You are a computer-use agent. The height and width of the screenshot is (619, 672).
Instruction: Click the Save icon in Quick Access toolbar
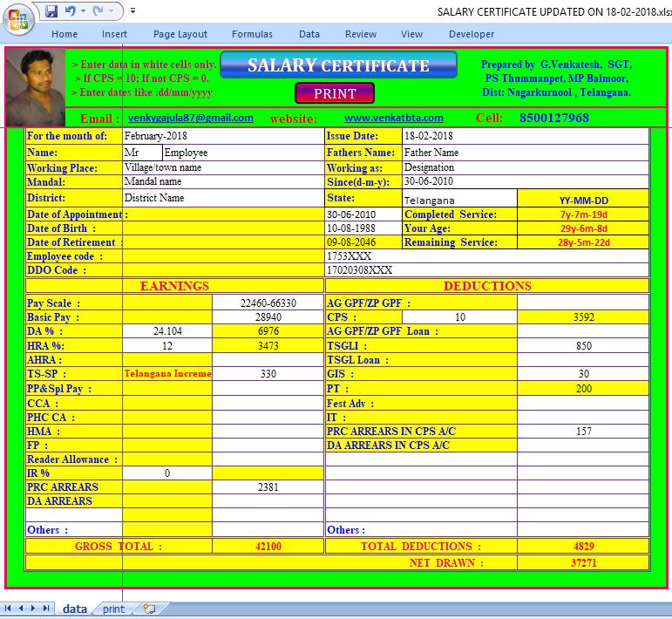(x=51, y=10)
